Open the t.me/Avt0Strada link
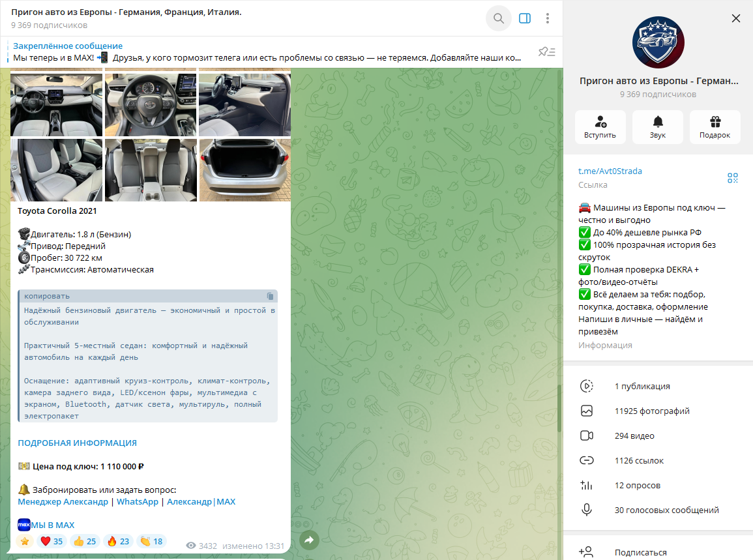Image resolution: width=753 pixels, height=560 pixels. pyautogui.click(x=610, y=171)
